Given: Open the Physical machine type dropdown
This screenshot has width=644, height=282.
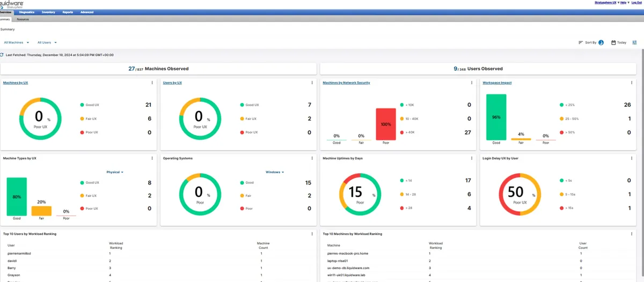Looking at the screenshot, I should [x=115, y=172].
